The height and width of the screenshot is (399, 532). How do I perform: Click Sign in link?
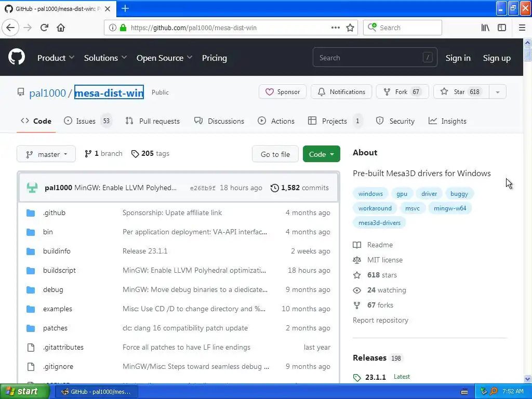[x=458, y=58]
